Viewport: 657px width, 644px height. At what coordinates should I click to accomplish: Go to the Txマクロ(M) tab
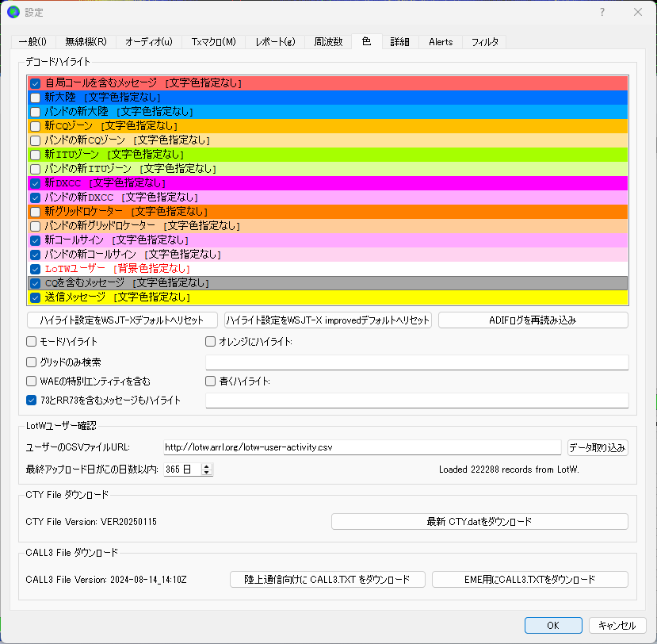[x=214, y=42]
